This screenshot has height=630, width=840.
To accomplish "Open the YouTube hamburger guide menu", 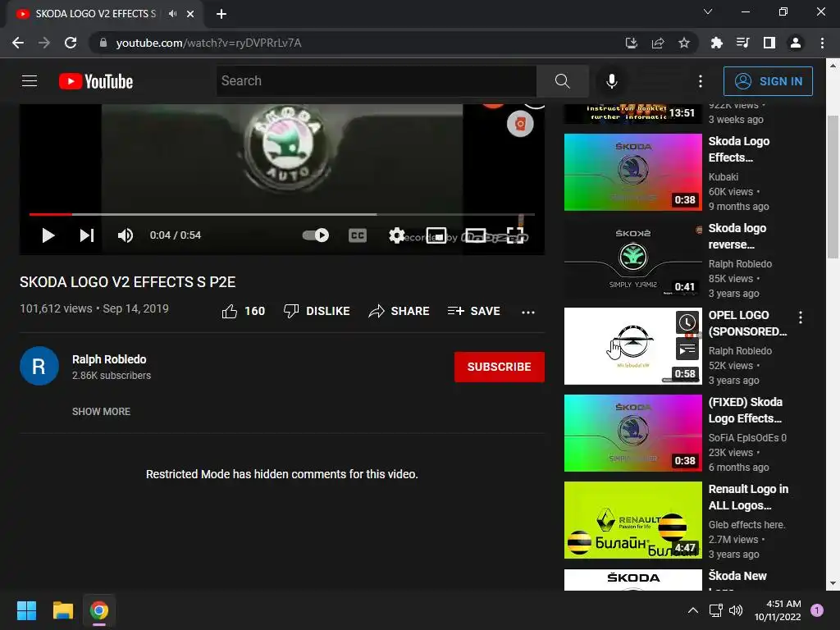I will pyautogui.click(x=30, y=81).
